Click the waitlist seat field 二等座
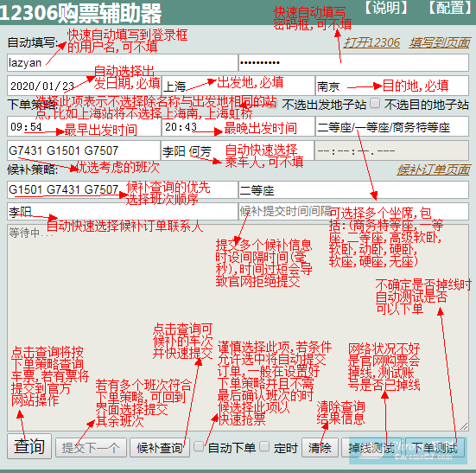The width and height of the screenshot is (476, 473). tap(353, 190)
